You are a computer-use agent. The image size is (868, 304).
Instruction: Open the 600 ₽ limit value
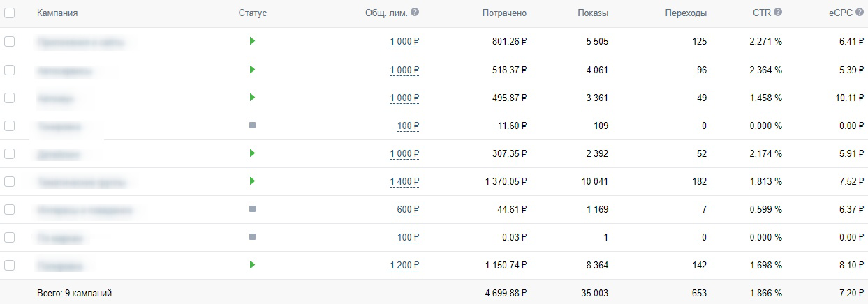point(408,210)
